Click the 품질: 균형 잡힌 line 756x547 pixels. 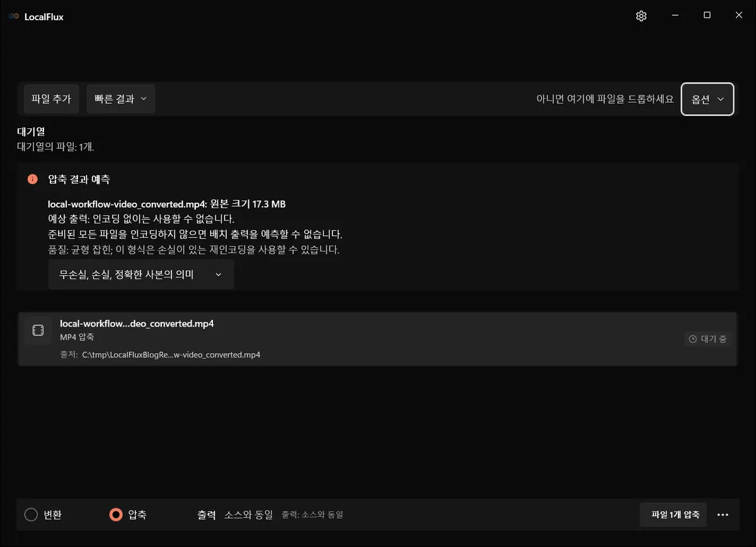pyautogui.click(x=193, y=250)
